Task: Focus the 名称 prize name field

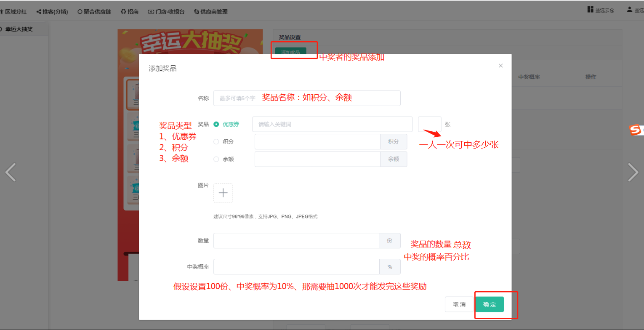Action: tap(307, 98)
